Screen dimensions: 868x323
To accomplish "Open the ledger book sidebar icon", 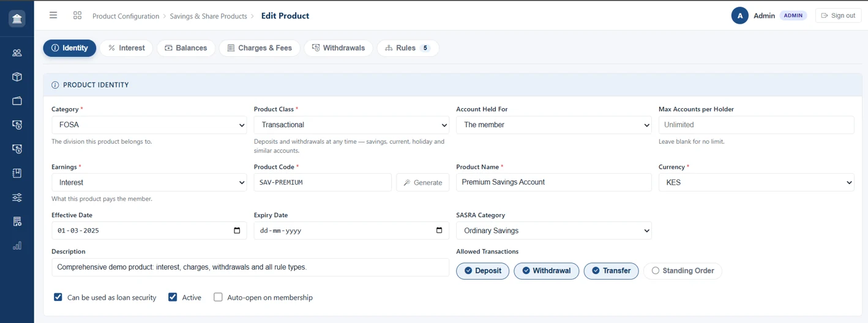I will (x=17, y=173).
